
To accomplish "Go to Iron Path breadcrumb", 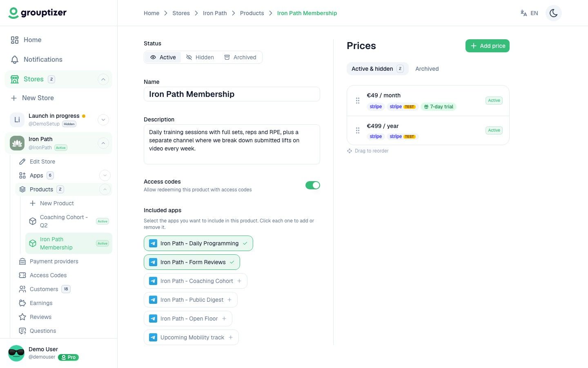I will (x=215, y=13).
